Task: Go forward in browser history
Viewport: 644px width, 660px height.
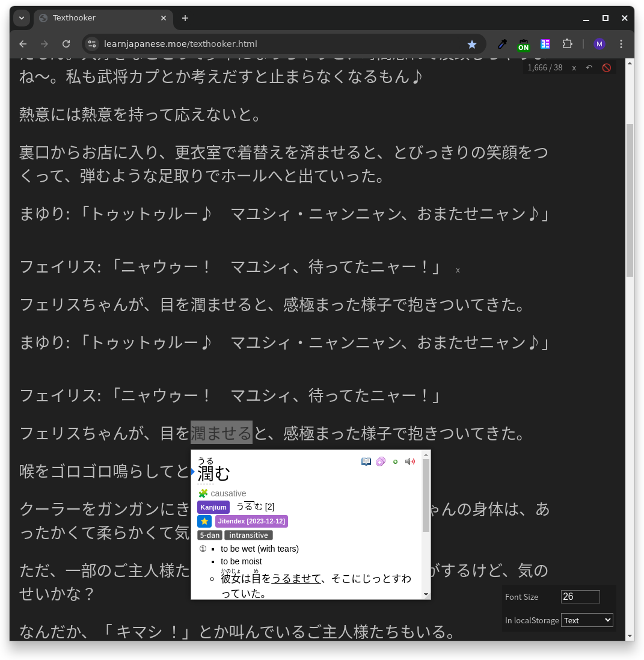Action: point(44,44)
